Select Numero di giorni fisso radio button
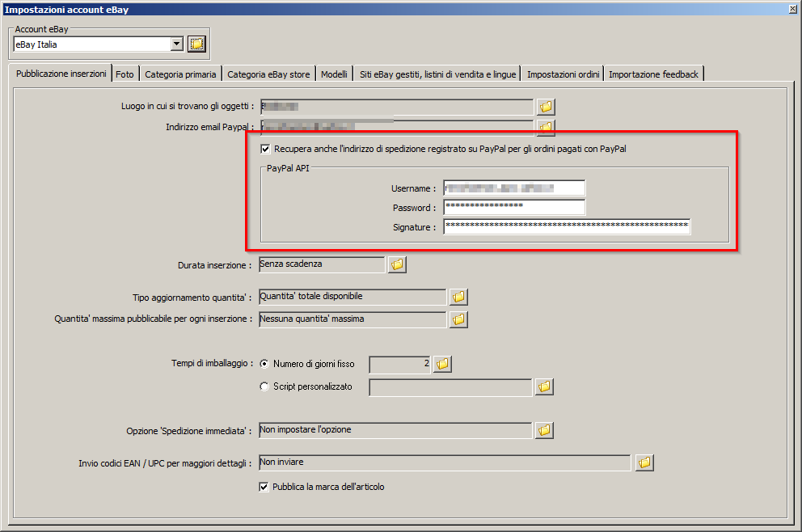 click(264, 364)
